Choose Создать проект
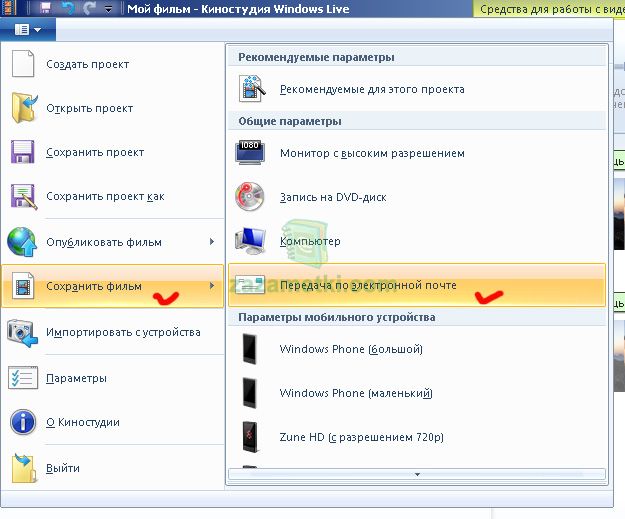Viewport: 625px width, 519px height. [x=87, y=64]
